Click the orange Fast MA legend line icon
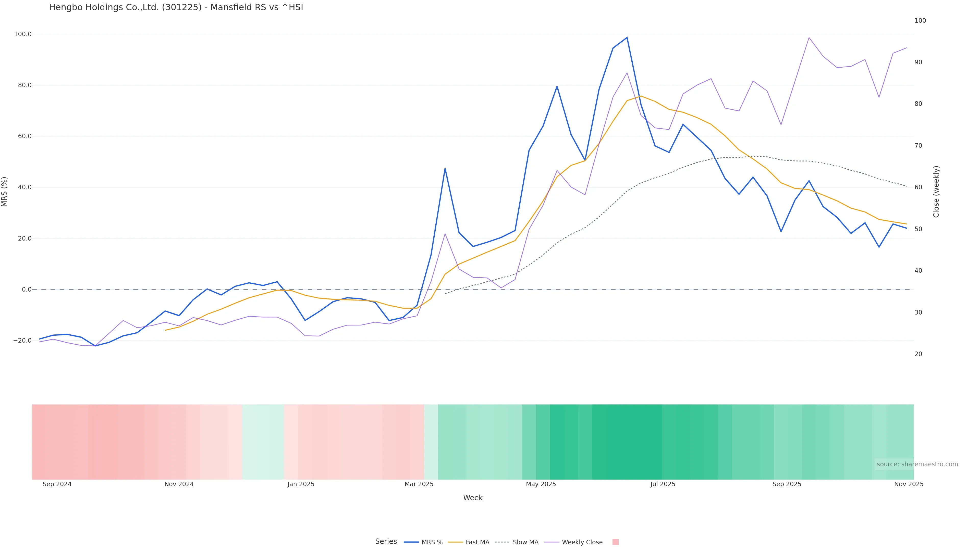 click(x=455, y=542)
